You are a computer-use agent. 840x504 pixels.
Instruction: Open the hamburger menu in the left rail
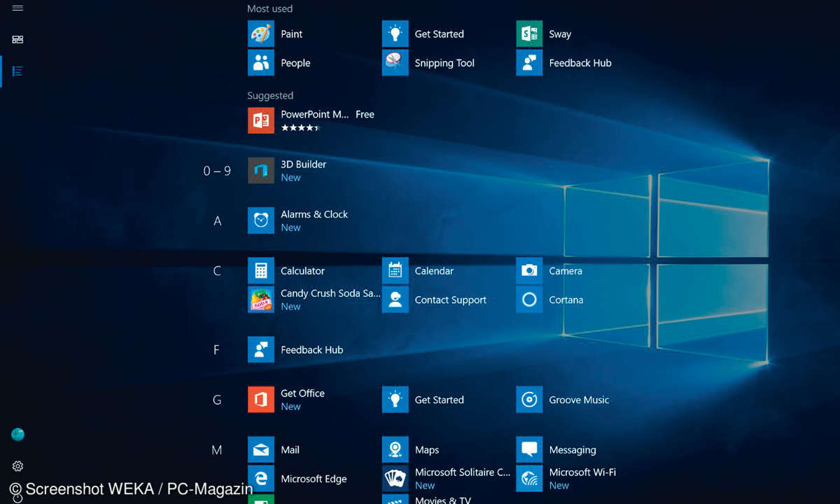coord(17,8)
